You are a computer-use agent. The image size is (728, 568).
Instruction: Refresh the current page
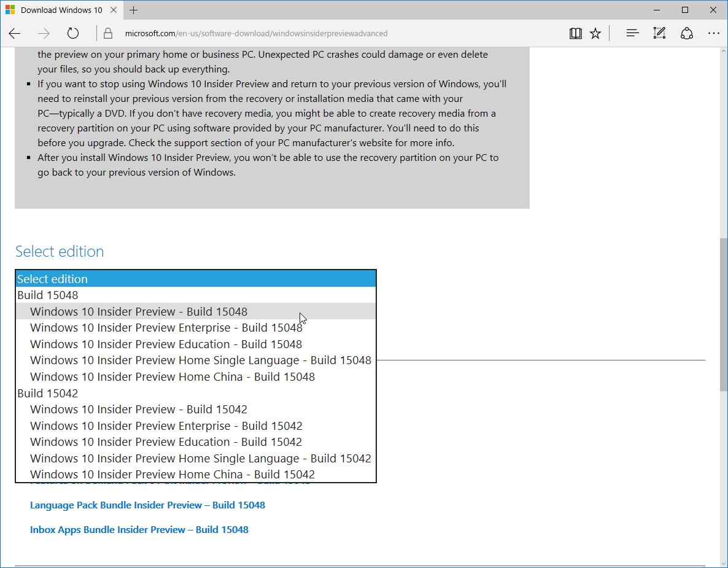click(72, 33)
